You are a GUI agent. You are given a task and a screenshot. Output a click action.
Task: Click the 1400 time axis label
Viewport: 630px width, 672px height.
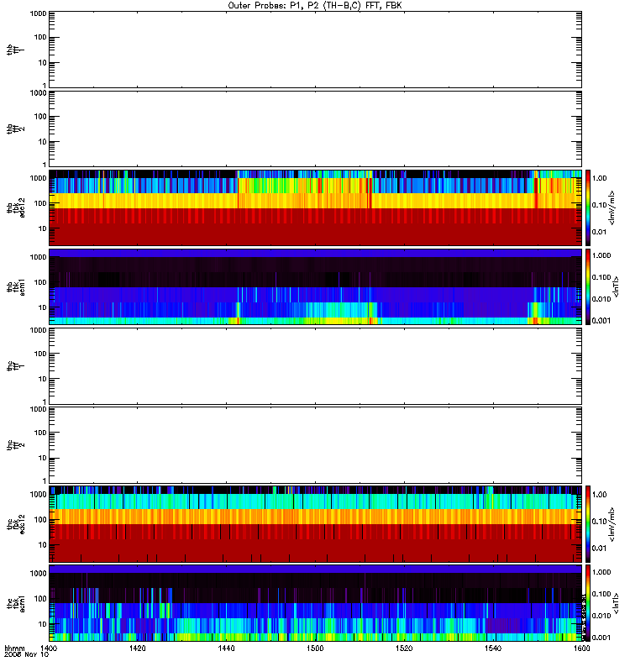(x=49, y=648)
